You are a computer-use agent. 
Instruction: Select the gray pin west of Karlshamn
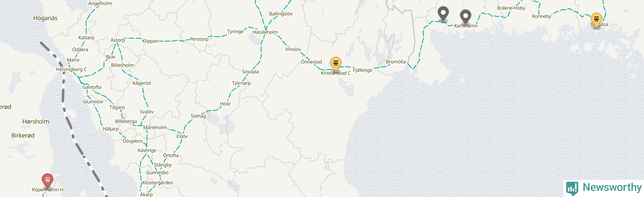pyautogui.click(x=443, y=13)
